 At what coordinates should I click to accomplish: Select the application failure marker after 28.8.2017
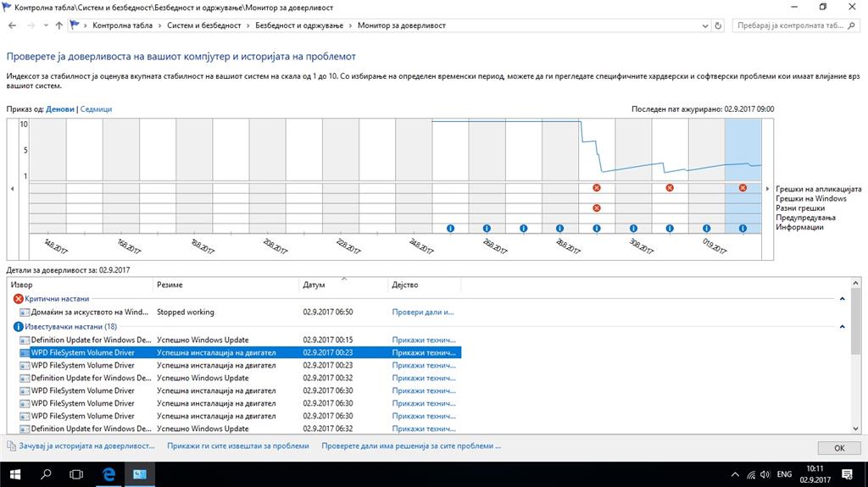tap(596, 188)
